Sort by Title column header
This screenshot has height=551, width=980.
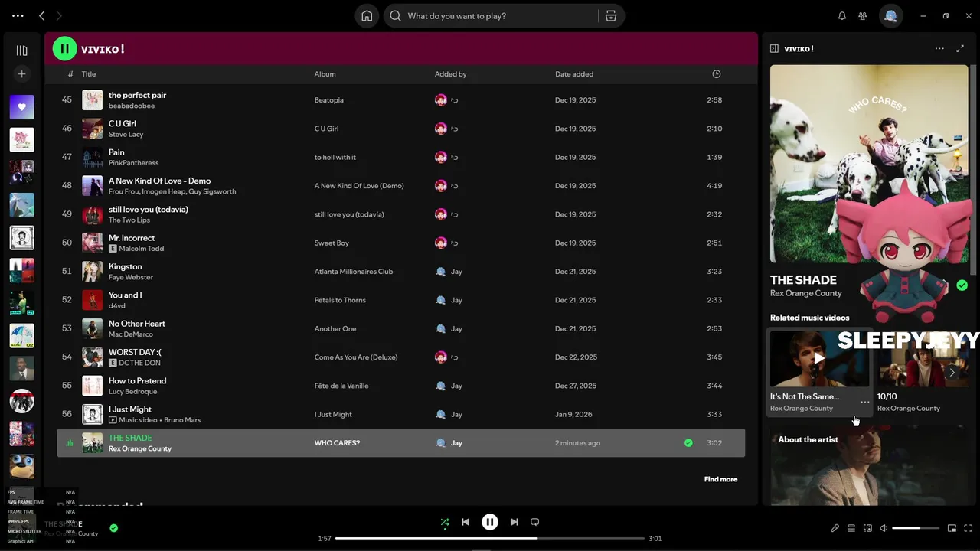[x=89, y=74]
